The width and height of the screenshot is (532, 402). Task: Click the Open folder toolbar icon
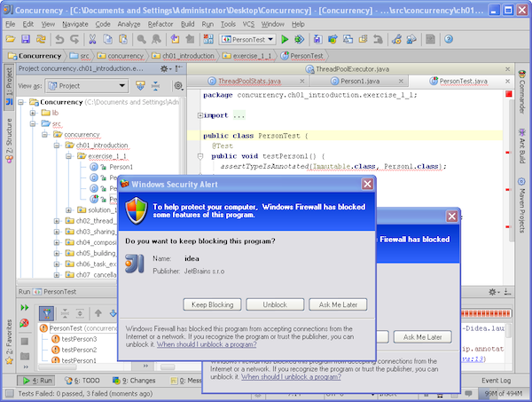(11, 39)
